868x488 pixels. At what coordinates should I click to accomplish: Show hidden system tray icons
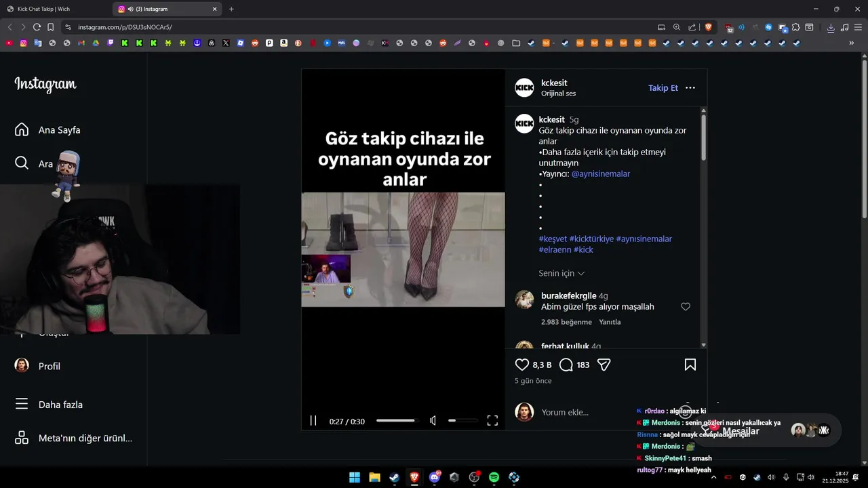tap(713, 477)
